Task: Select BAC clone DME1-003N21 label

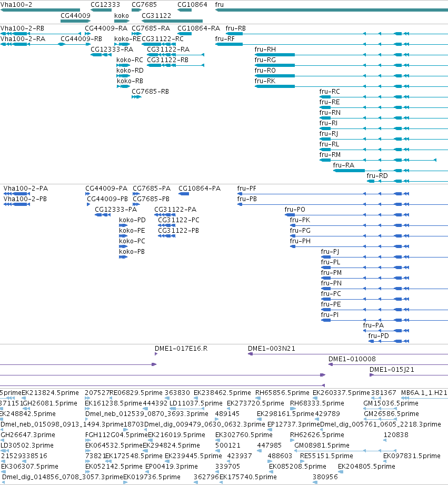Action: [272, 348]
